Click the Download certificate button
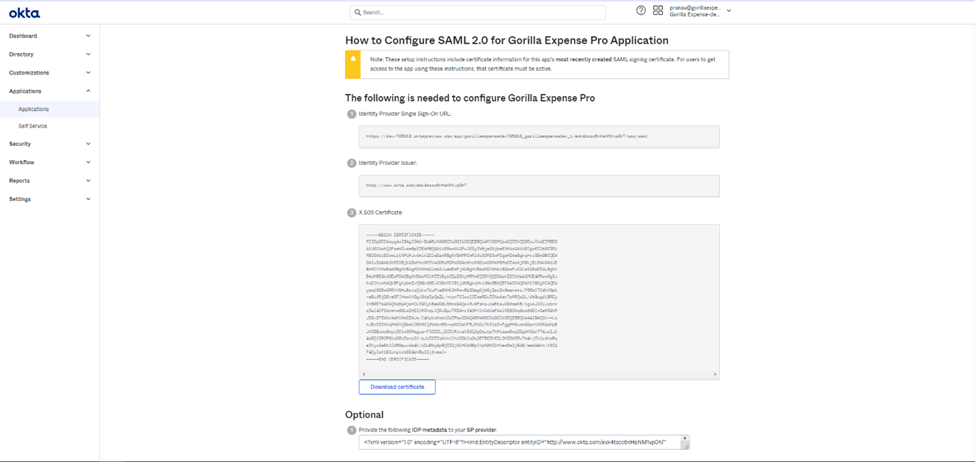 coord(397,387)
